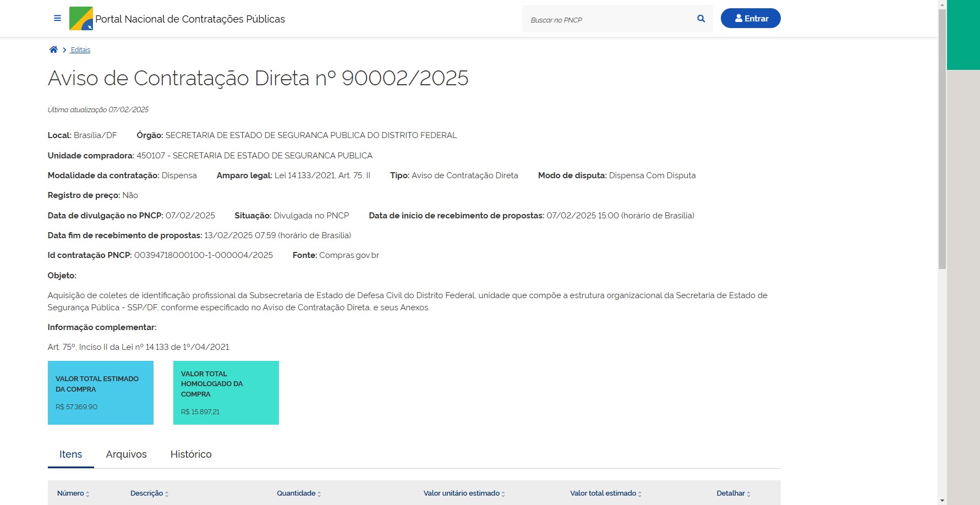Click the PNCP logo
The image size is (980, 505).
click(81, 19)
